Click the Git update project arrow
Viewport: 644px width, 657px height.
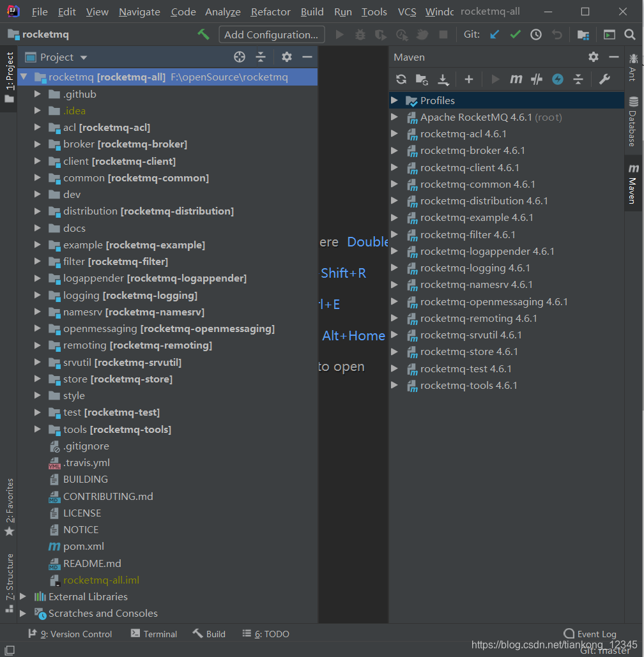click(494, 34)
